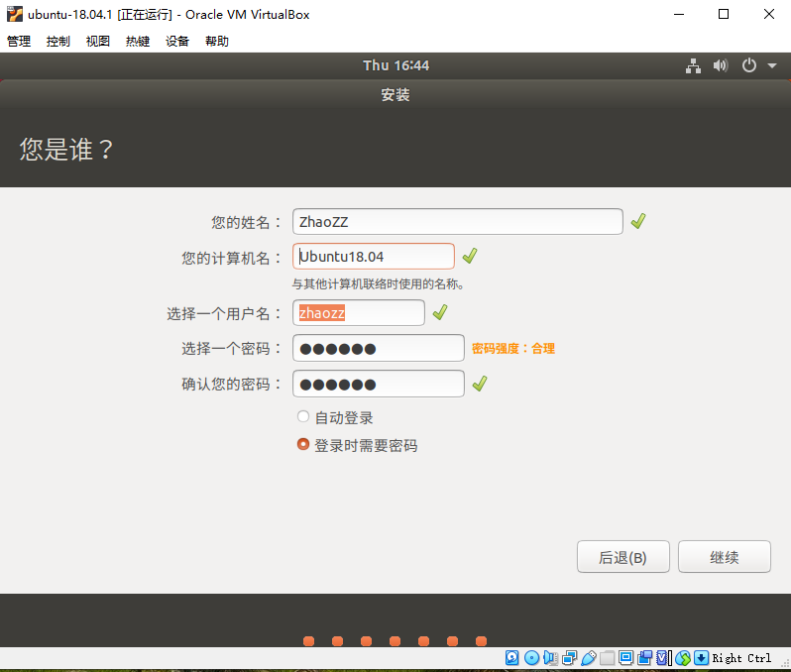Open the 设备 menu
Screen dimensions: 791x672
[177, 41]
